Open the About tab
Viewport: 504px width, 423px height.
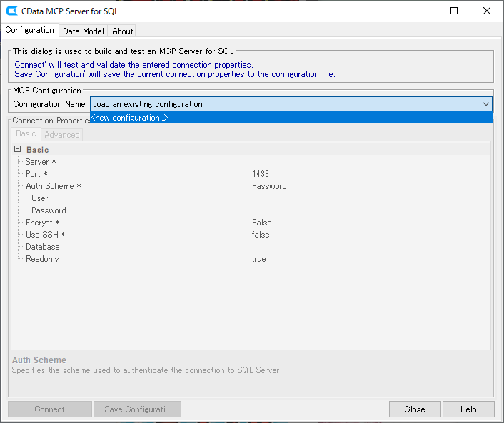pos(123,31)
